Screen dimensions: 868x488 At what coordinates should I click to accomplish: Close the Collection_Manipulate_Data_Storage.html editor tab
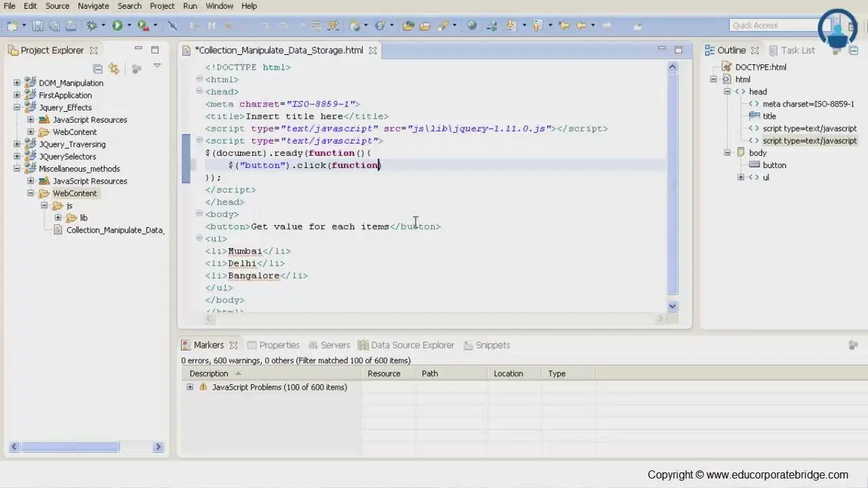372,50
